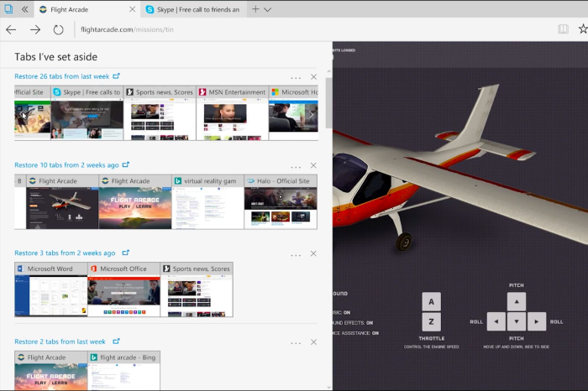Open more options for 3 tabs group
The height and width of the screenshot is (391, 588).
pyautogui.click(x=296, y=255)
